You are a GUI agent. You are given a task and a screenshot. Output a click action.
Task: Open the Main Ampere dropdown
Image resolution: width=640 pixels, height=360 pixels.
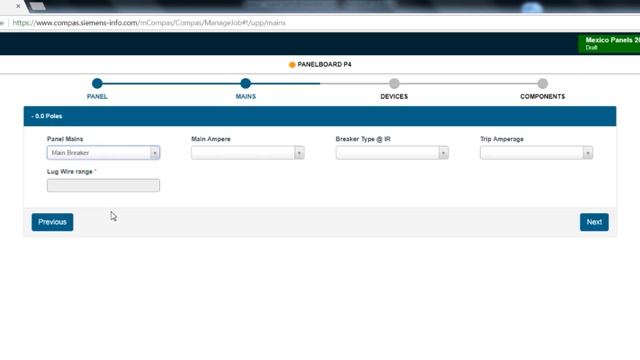248,153
